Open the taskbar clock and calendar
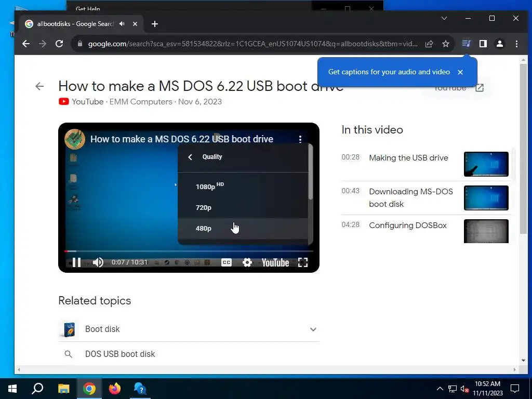The width and height of the screenshot is (532, 399). coord(487,389)
